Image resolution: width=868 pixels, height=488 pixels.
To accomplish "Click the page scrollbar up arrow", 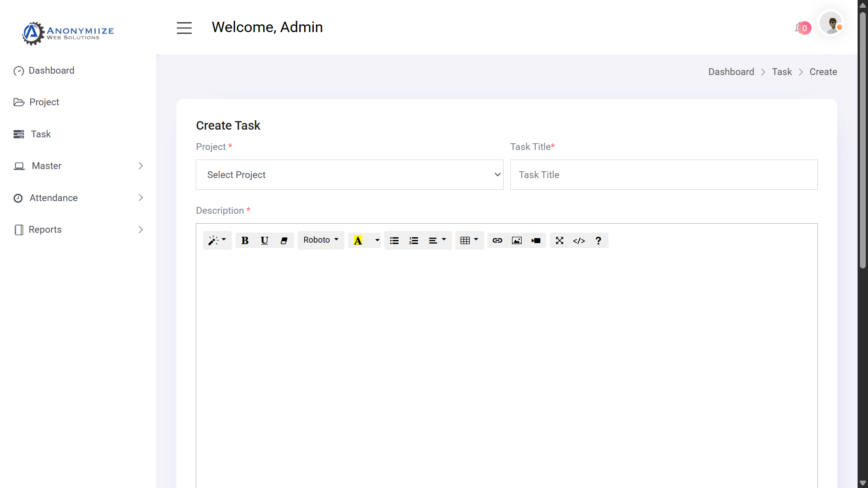I will 863,5.
